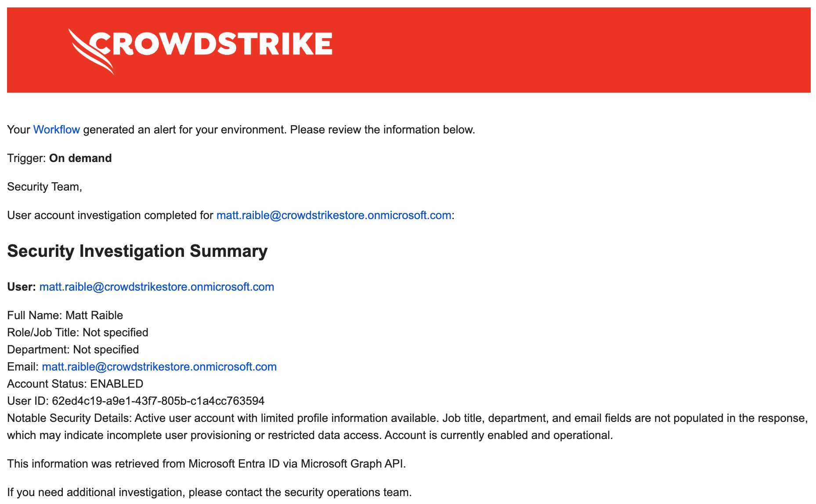Click the Security Investigation Summary heading
816x504 pixels.
(x=137, y=251)
